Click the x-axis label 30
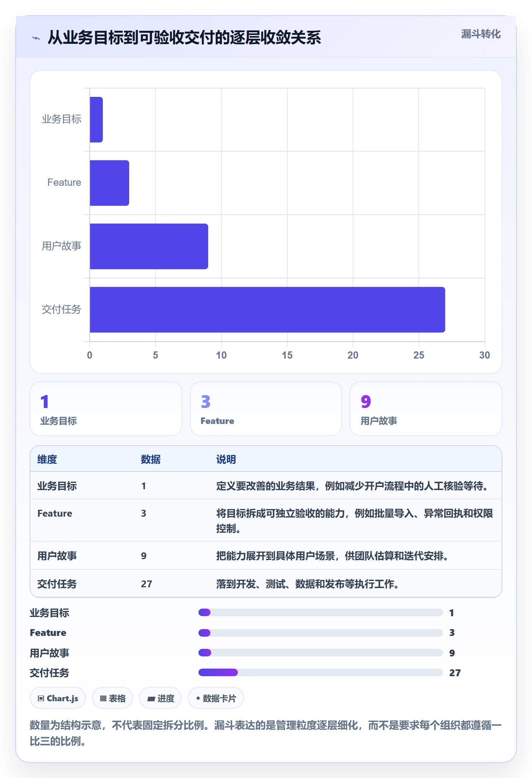Screen dimensions: 532x778 [x=484, y=355]
